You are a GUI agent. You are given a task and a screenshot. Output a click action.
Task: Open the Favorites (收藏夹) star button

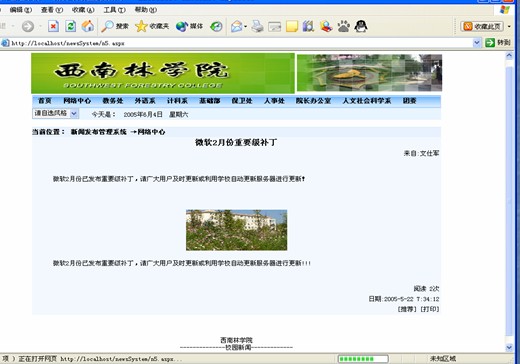(152, 26)
